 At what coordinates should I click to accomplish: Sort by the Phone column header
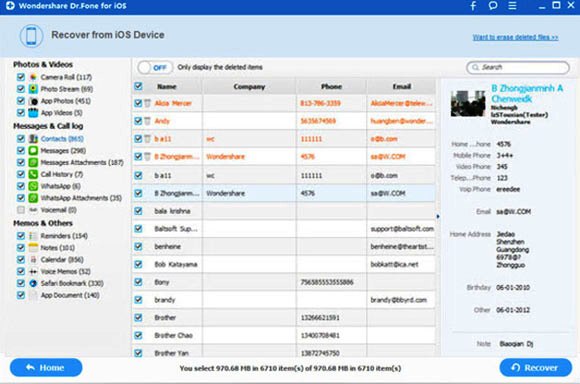pyautogui.click(x=331, y=87)
